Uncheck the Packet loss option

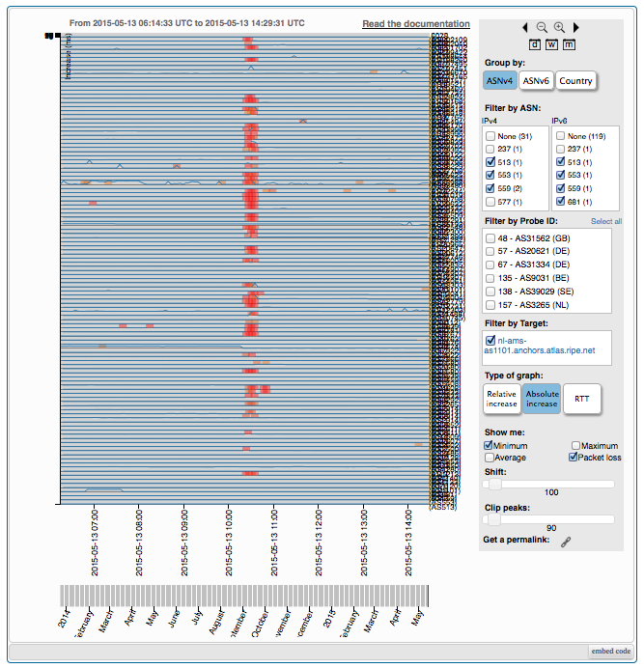tap(575, 458)
